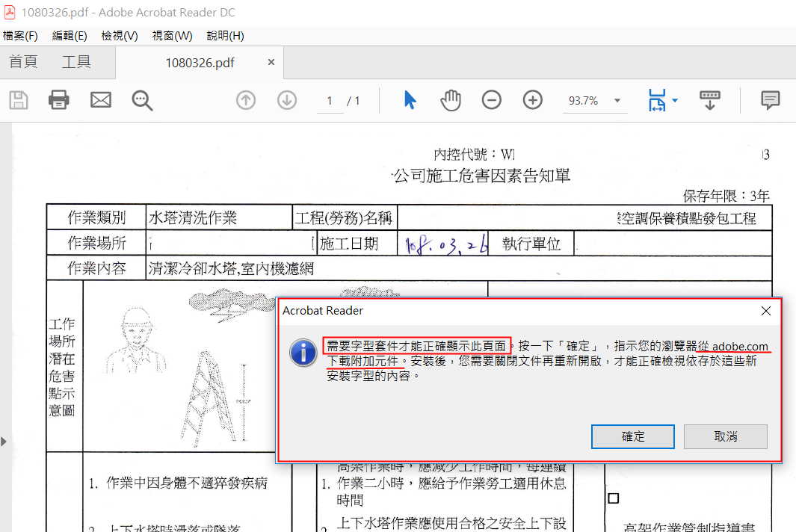Image resolution: width=796 pixels, height=532 pixels.
Task: Close the 1080326.pdf tab
Action: [x=271, y=62]
